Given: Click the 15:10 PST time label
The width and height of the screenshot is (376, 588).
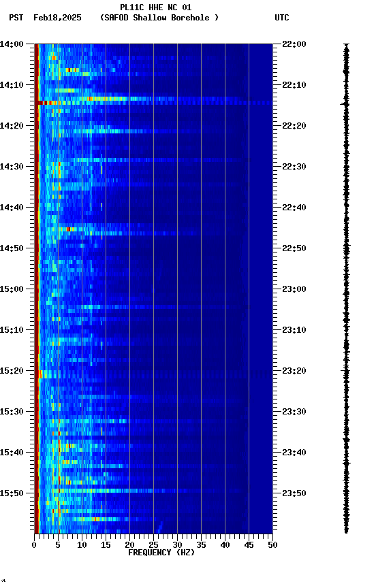Looking at the screenshot, I should coord(12,330).
